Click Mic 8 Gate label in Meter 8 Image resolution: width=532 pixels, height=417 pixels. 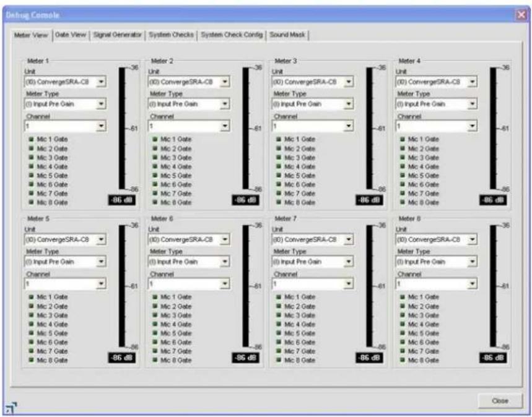coord(424,360)
